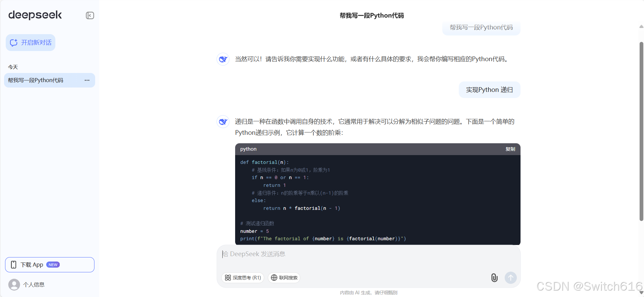
Task: Click the code line number = 5
Action: [254, 231]
